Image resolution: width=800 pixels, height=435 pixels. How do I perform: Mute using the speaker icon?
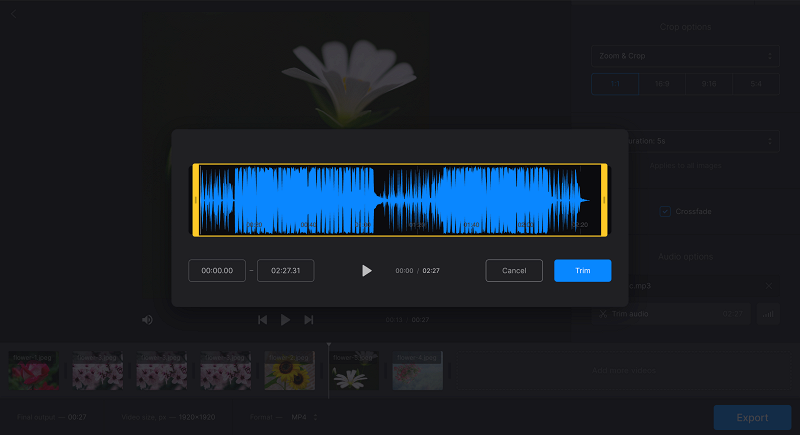pos(147,320)
